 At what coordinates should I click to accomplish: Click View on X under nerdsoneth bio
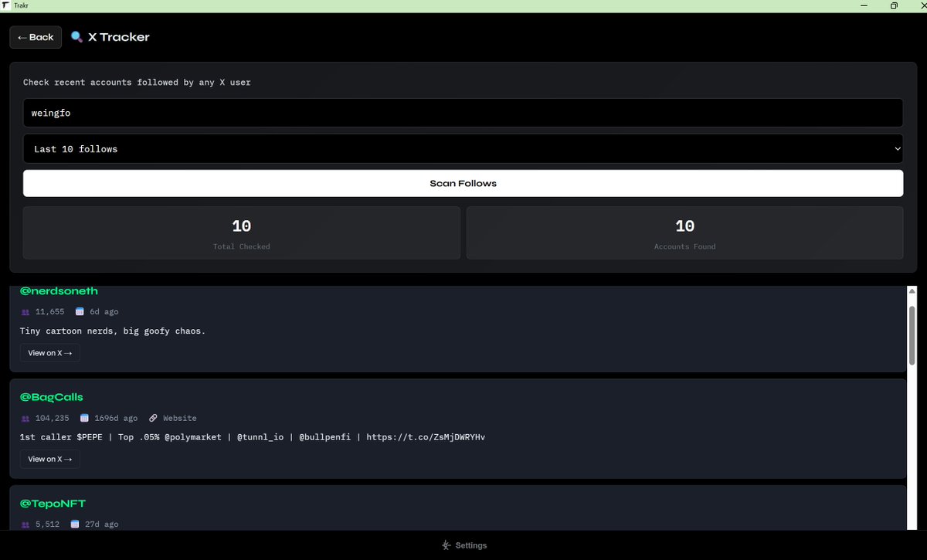(x=49, y=353)
